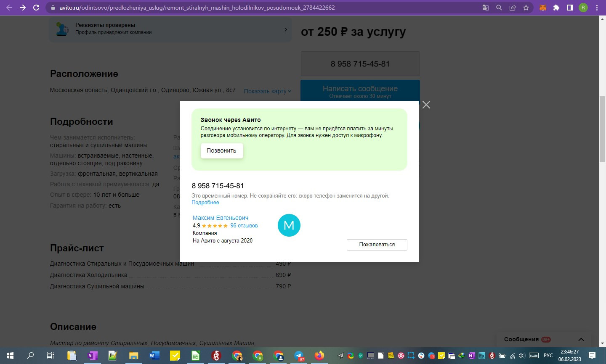Open Windows Start menu

(x=10, y=356)
